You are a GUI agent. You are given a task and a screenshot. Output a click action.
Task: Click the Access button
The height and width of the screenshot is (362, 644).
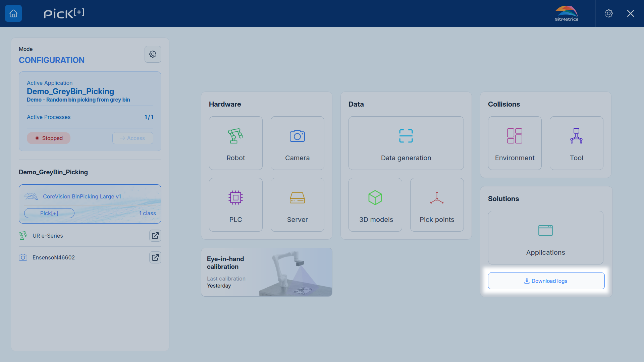click(x=132, y=138)
